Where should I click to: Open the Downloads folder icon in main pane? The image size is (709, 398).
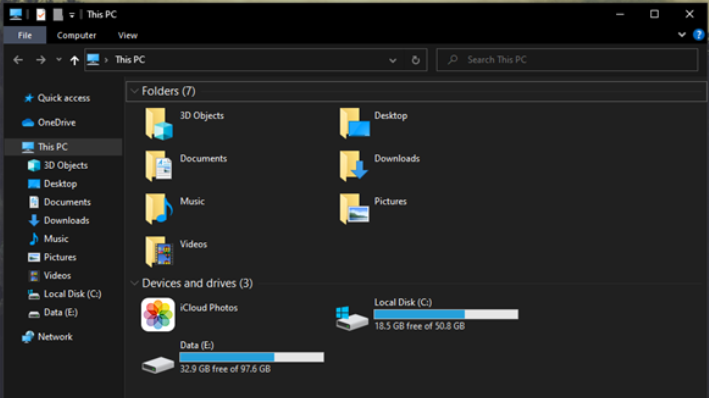pos(354,166)
